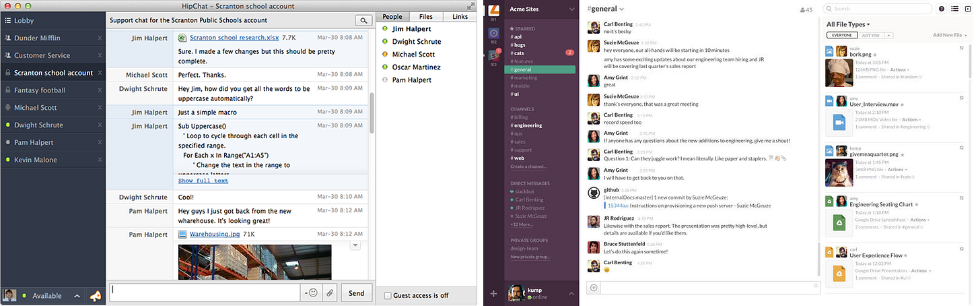Image resolution: width=980 pixels, height=306 pixels.
Task: Open the Scranton school research.xlsx file icon
Action: (x=182, y=38)
